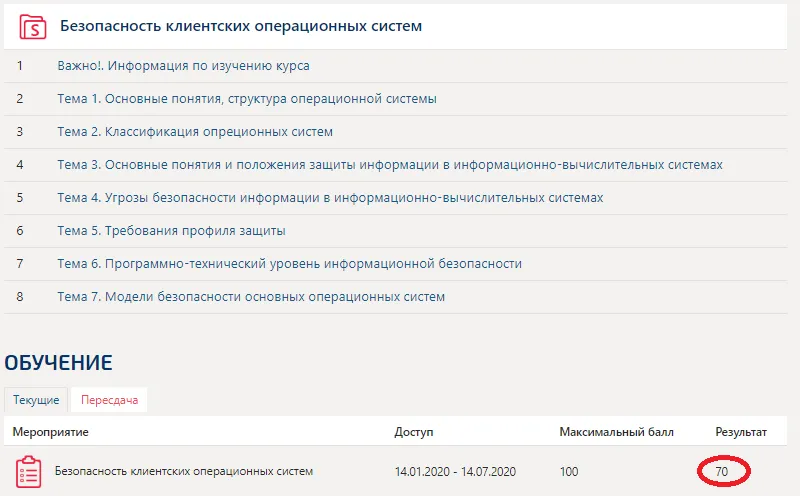Click the course title in header
Screen dimensions: 800x496
point(241,26)
